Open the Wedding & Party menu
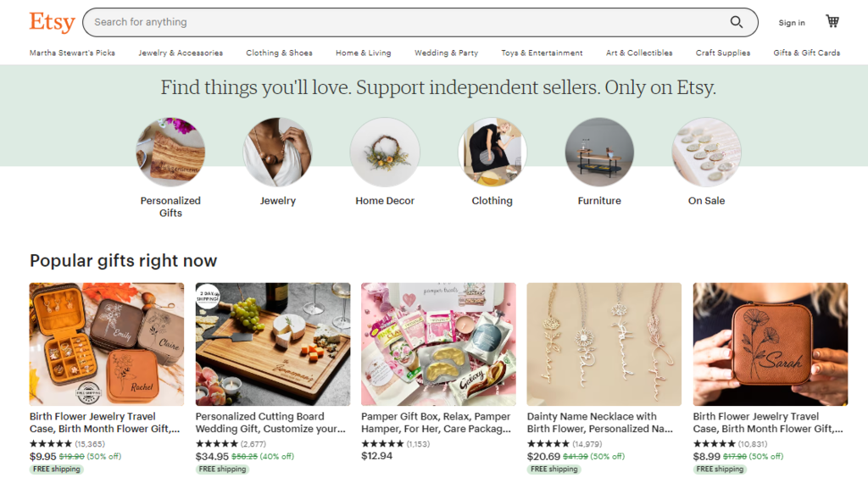The height and width of the screenshot is (500, 868). [x=446, y=53]
